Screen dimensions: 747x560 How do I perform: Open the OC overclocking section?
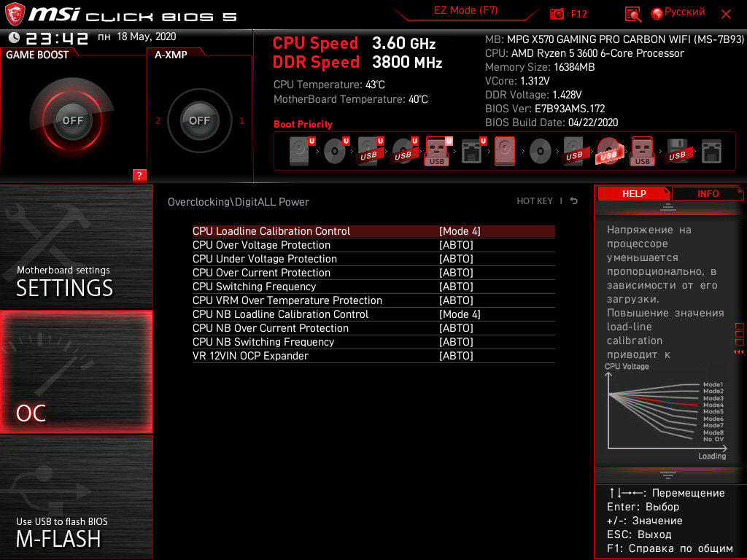click(x=76, y=372)
